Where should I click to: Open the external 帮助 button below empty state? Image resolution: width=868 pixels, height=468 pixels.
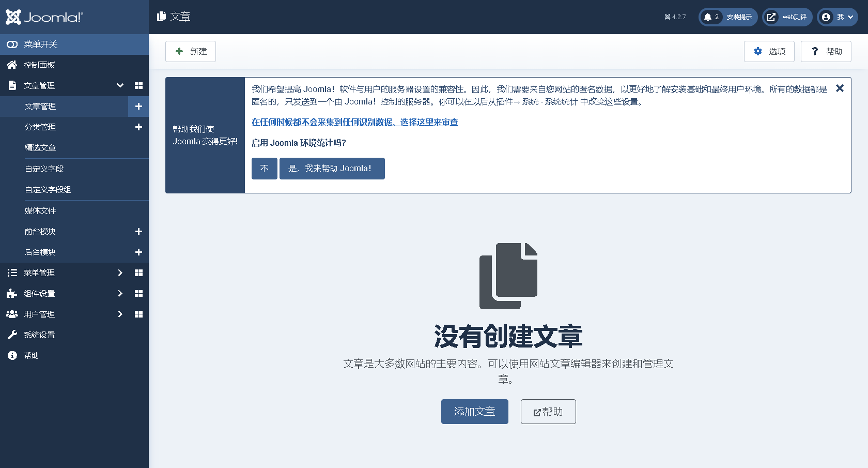[x=548, y=412]
